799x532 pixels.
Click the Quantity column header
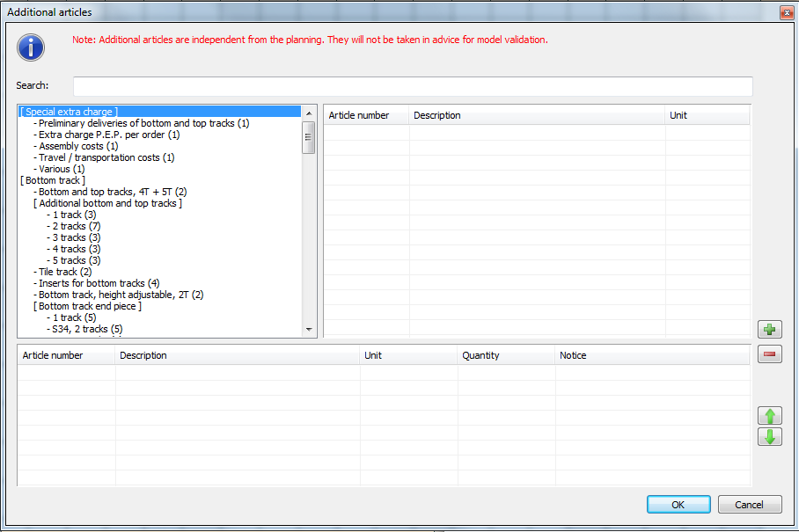click(x=480, y=355)
